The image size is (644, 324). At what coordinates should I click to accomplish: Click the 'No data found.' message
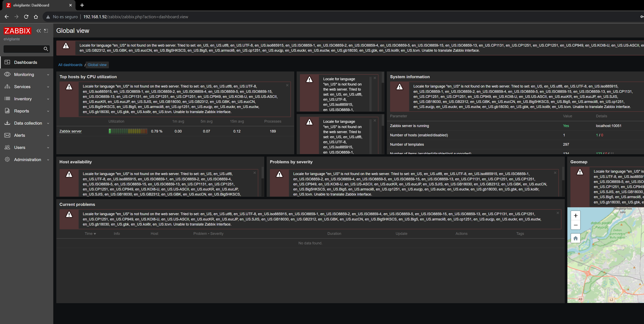[x=310, y=243]
